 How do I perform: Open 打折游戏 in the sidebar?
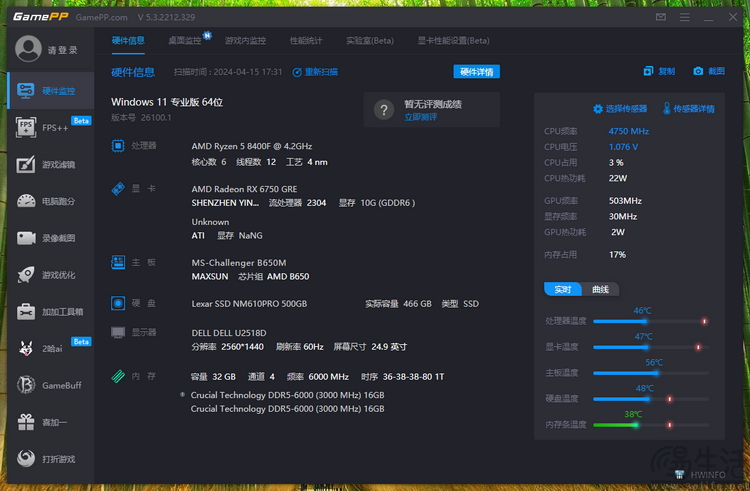51,459
